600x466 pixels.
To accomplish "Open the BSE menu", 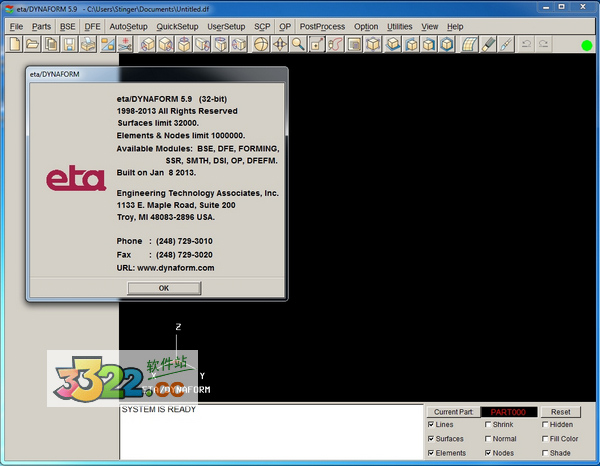I will pos(67,27).
